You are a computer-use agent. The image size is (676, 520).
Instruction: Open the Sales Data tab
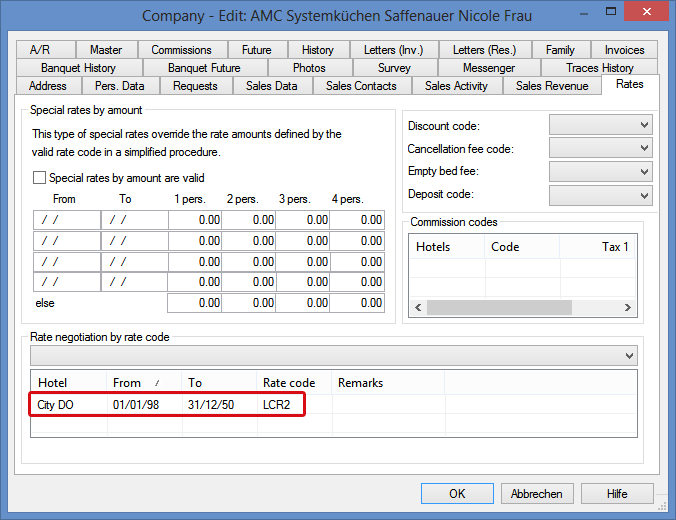click(x=272, y=86)
